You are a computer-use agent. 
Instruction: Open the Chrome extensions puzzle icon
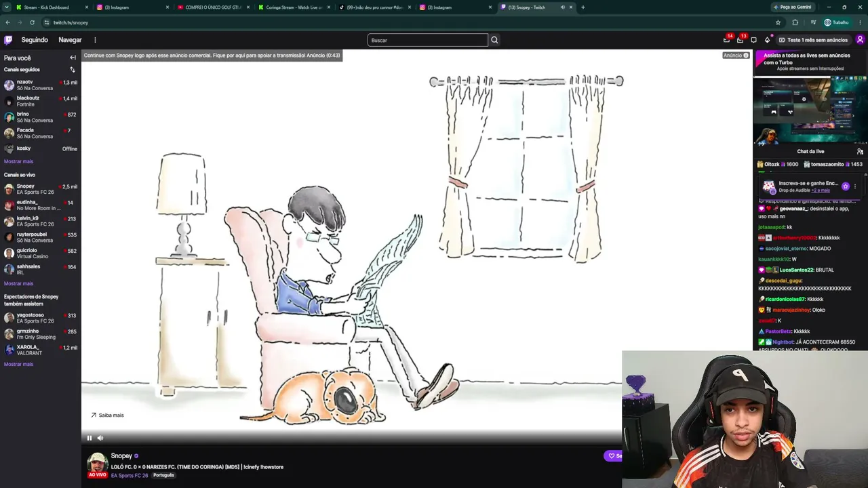(x=795, y=22)
